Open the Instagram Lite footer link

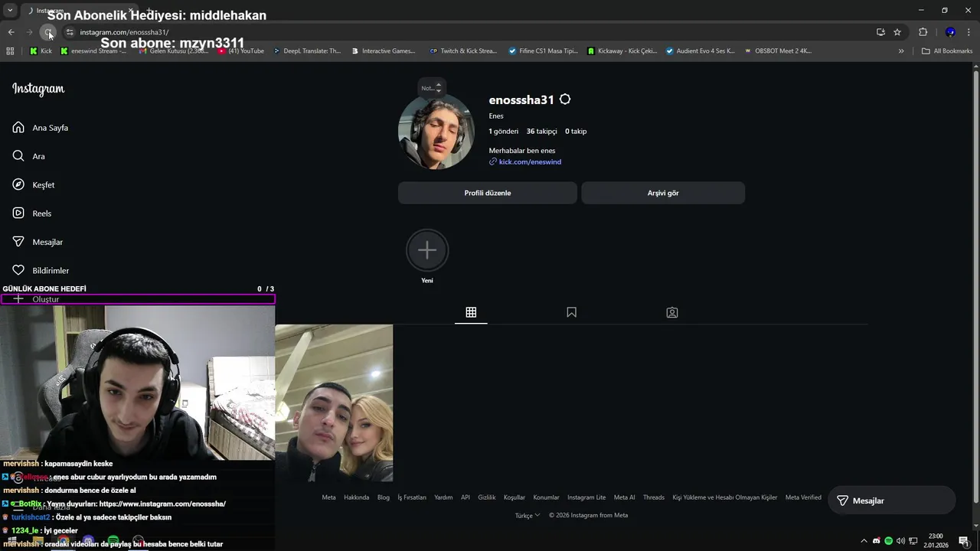pyautogui.click(x=586, y=497)
